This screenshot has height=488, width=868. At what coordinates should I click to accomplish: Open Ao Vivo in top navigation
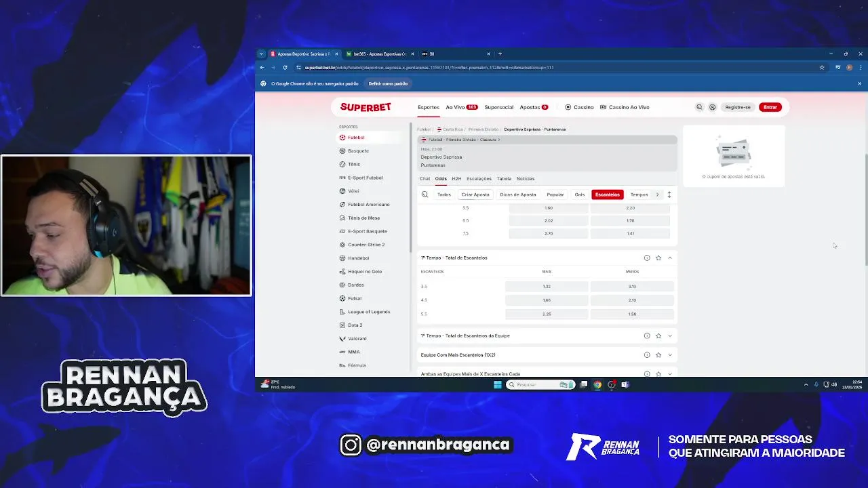click(x=461, y=107)
